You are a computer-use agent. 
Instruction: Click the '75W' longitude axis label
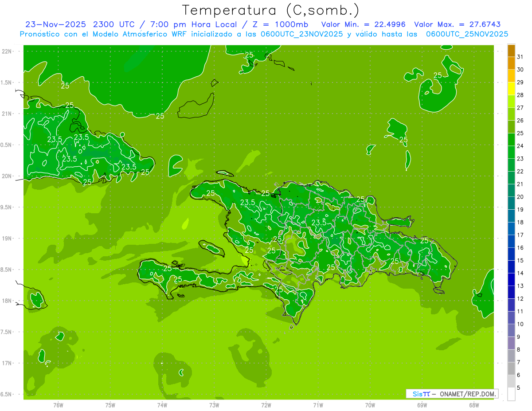pyautogui.click(x=110, y=405)
